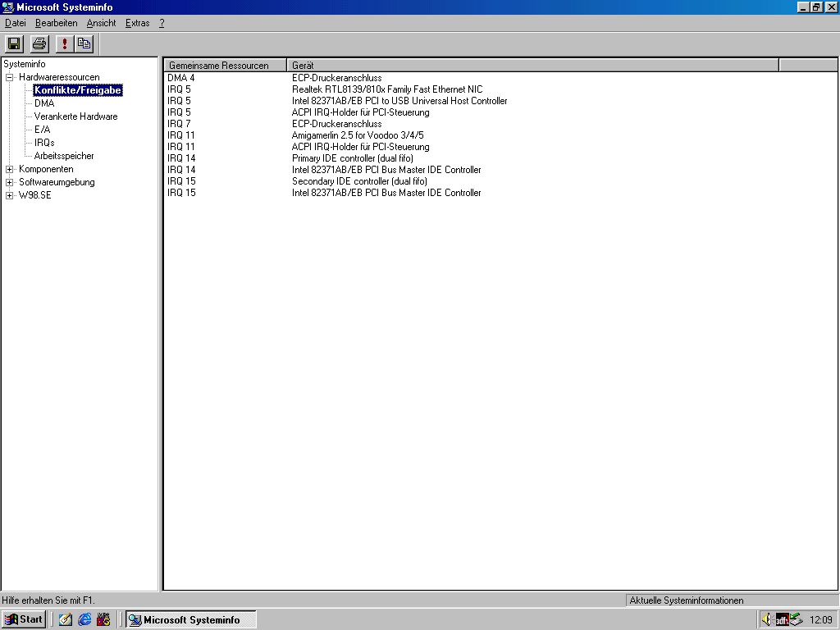Select the IRQs tree item
This screenshot has width=840, height=630.
[44, 143]
